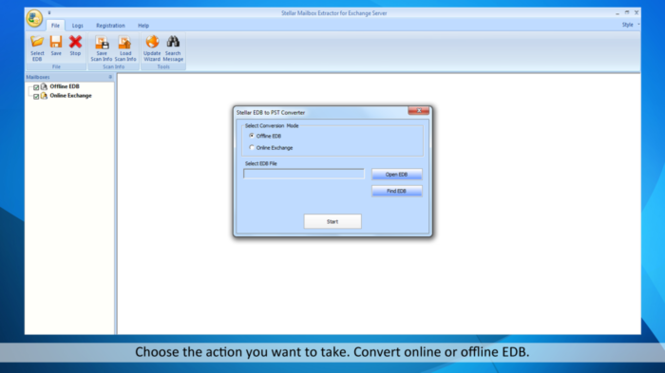Pin the Mailboxes panel
The width and height of the screenshot is (665, 373).
110,77
